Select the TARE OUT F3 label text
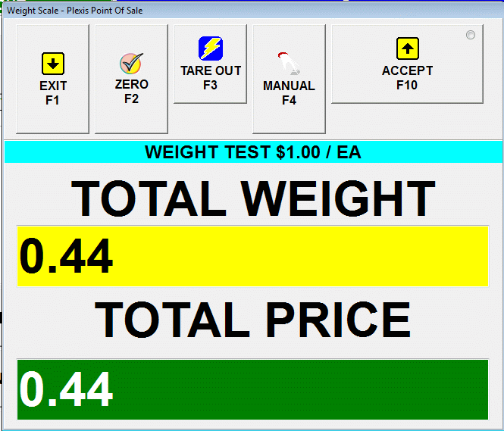This screenshot has height=431, width=504. coord(210,77)
